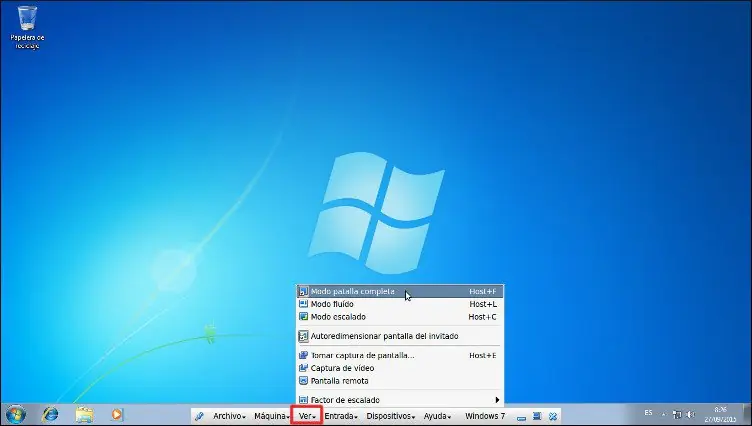Open the Windows Start menu orb

click(x=15, y=414)
